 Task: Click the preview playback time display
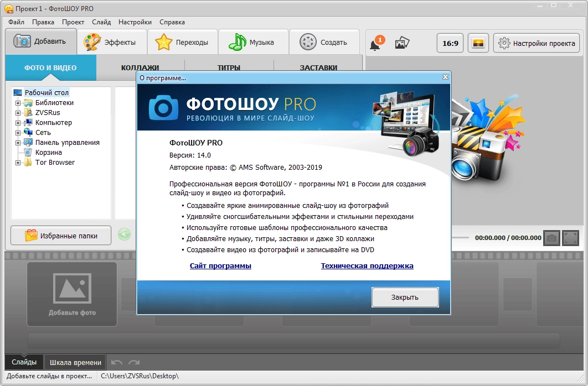pos(508,238)
